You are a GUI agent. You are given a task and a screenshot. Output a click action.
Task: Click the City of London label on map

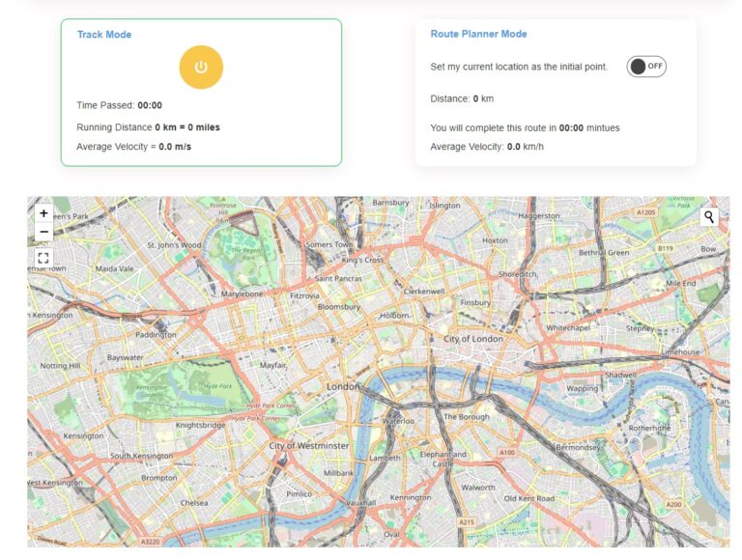(473, 339)
